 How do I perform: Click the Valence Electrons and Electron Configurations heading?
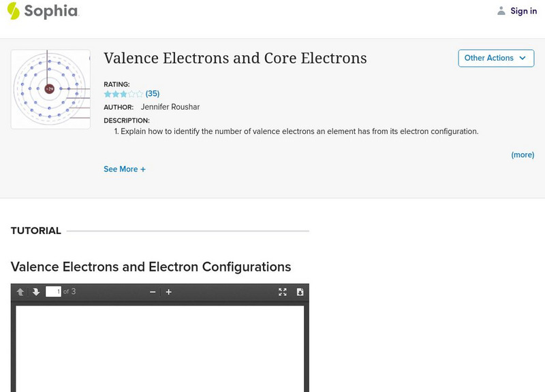(x=151, y=267)
